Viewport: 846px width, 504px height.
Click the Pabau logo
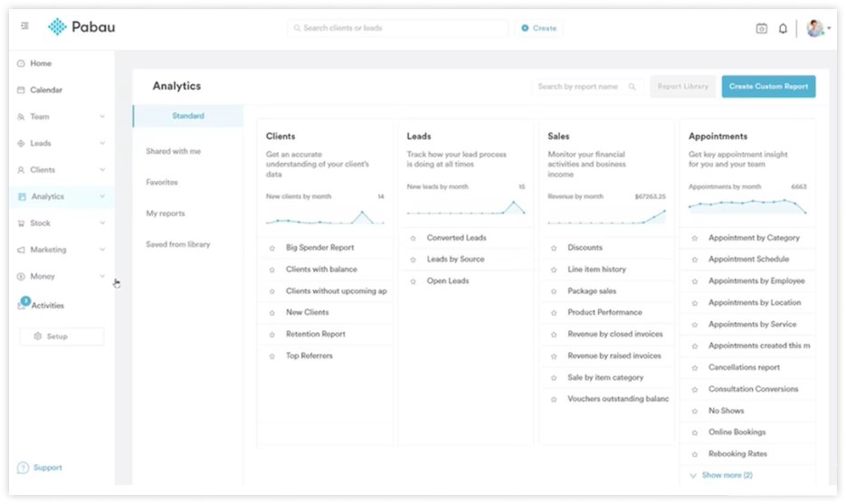pyautogui.click(x=81, y=27)
